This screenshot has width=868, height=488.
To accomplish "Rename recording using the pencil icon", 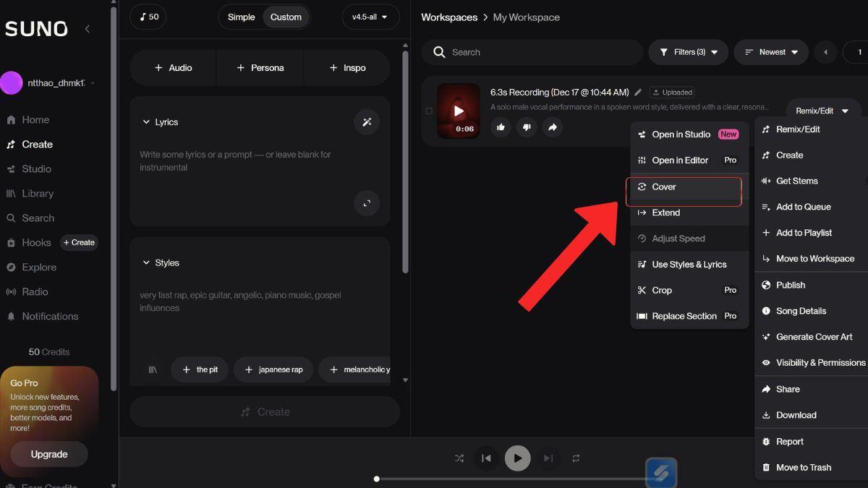I will (637, 92).
